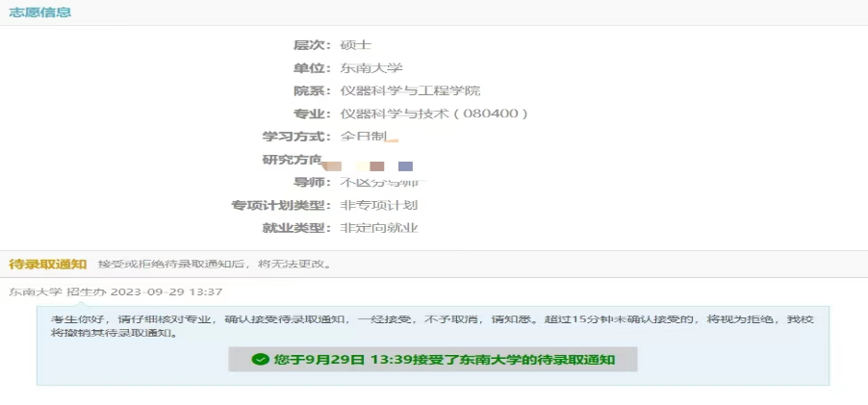Click the note that accepting or rejecting cannot be changed
This screenshot has height=405, width=868.
tap(214, 264)
